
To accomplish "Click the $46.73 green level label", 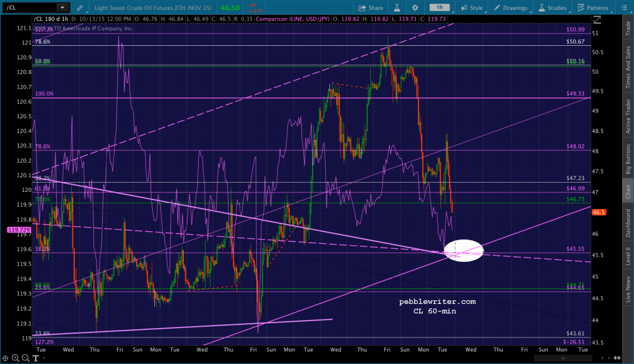I will pyautogui.click(x=575, y=199).
